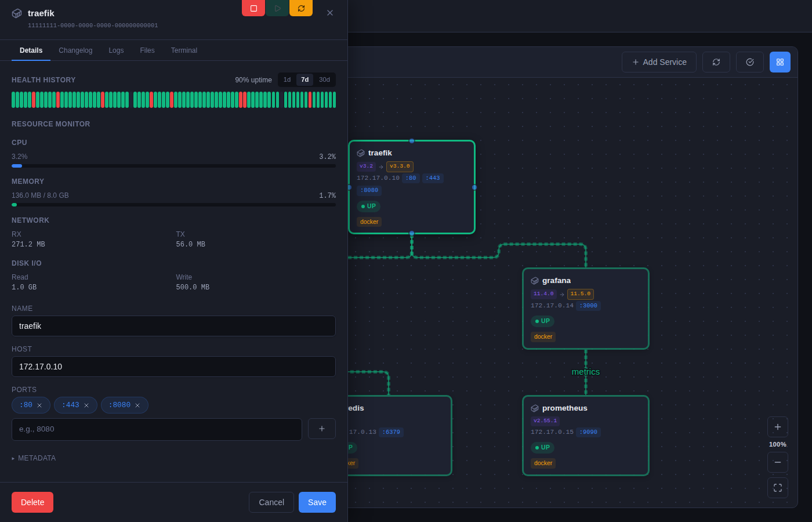Click the red stop service icon
This screenshot has width=812, height=522.
click(x=253, y=8)
